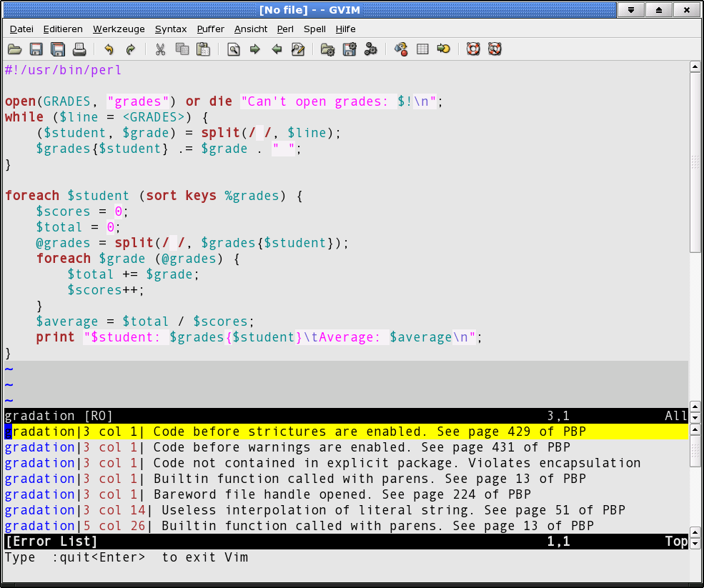Viewport: 704px width, 588px height.
Task: Click the Find Help lifebuoy-magnifier icon
Action: [x=495, y=49]
